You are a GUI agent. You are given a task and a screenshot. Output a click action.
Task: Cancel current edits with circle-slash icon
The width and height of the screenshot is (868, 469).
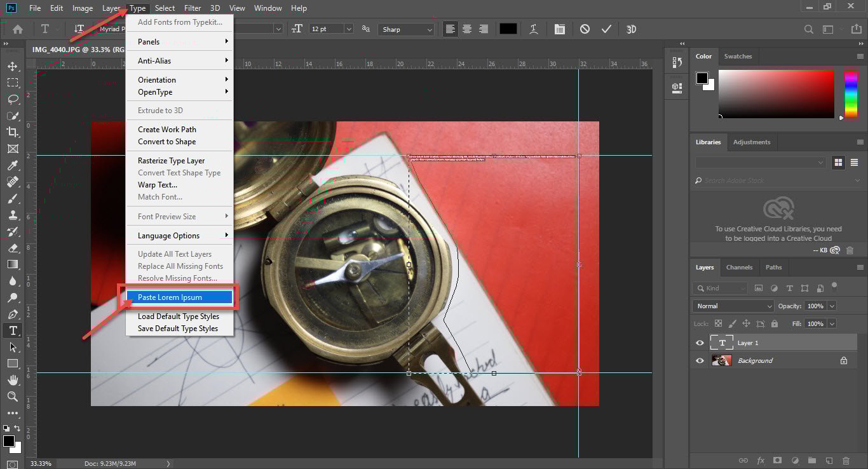click(585, 29)
